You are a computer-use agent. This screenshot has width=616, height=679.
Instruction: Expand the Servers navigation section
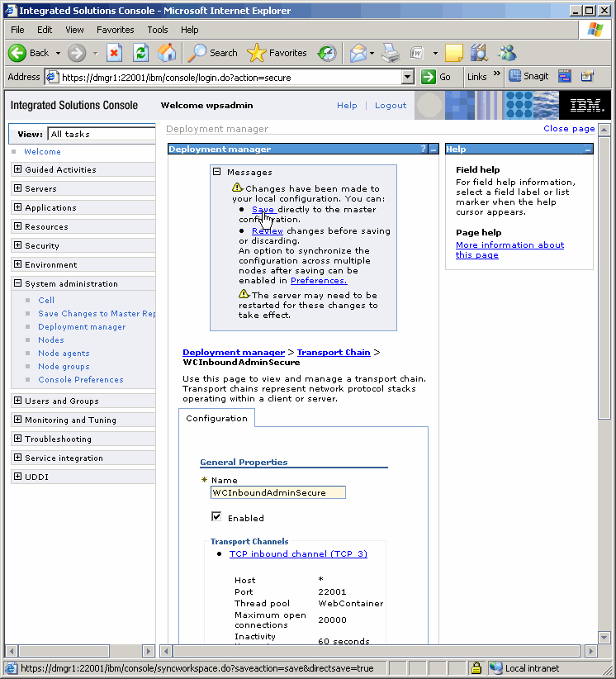pos(18,189)
